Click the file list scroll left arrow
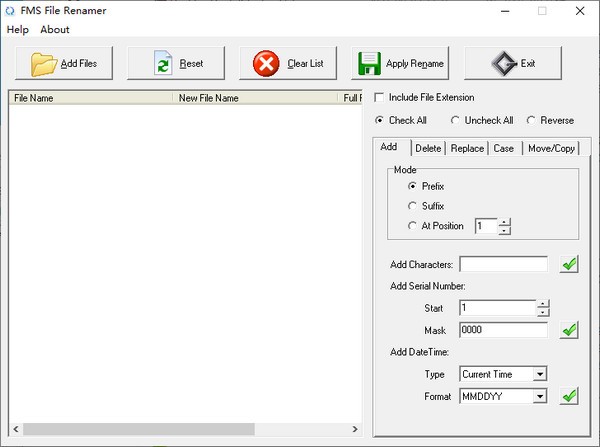The image size is (600, 447). 16,429
